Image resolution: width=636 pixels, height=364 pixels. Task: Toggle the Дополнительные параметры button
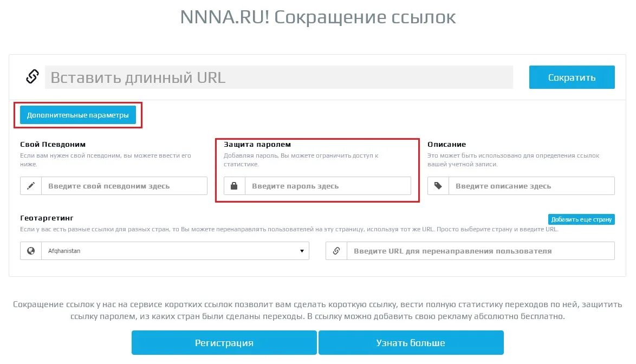pyautogui.click(x=78, y=115)
